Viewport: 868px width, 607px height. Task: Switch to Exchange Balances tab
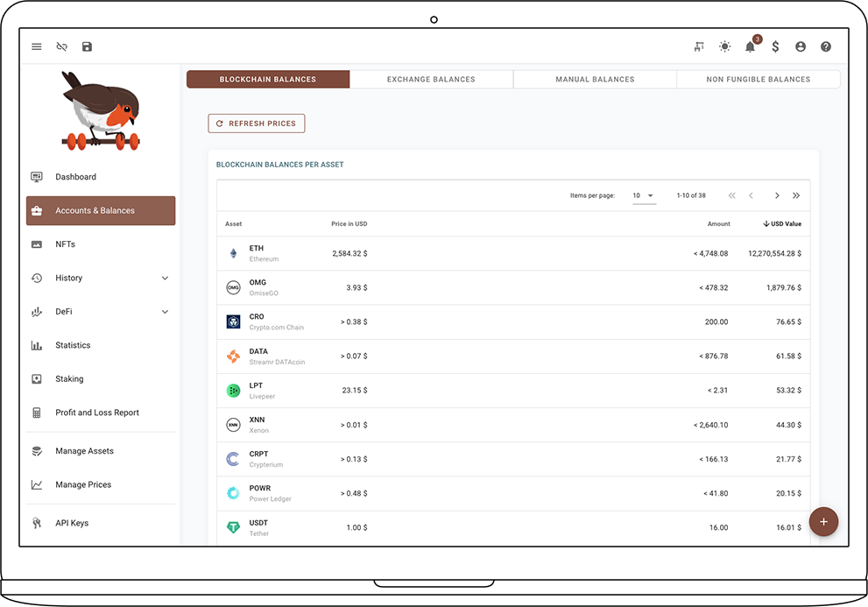pos(431,79)
